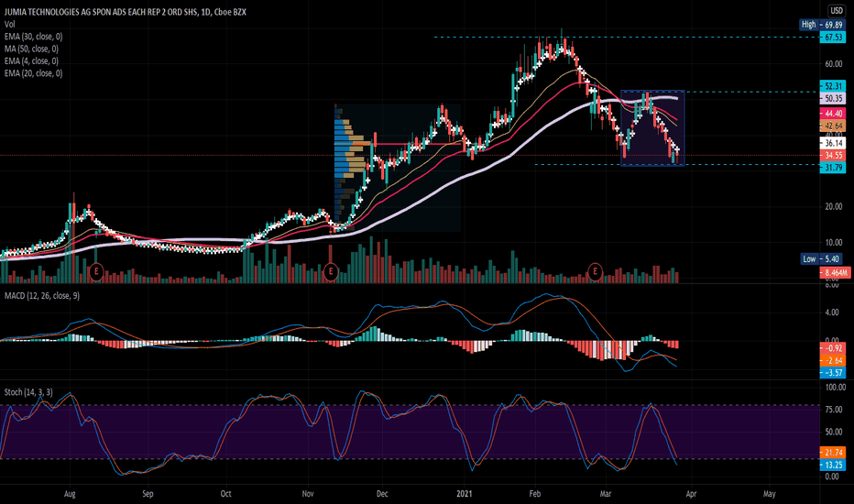Screen dimensions: 854x504
Task: Click the May date on time axis
Action: coord(769,494)
